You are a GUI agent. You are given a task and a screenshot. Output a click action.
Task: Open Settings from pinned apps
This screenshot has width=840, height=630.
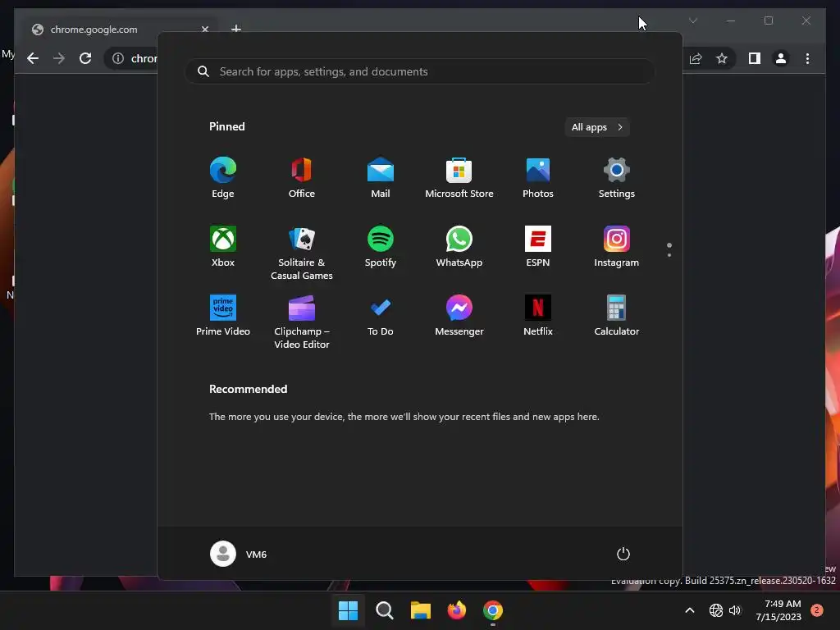pos(617,178)
